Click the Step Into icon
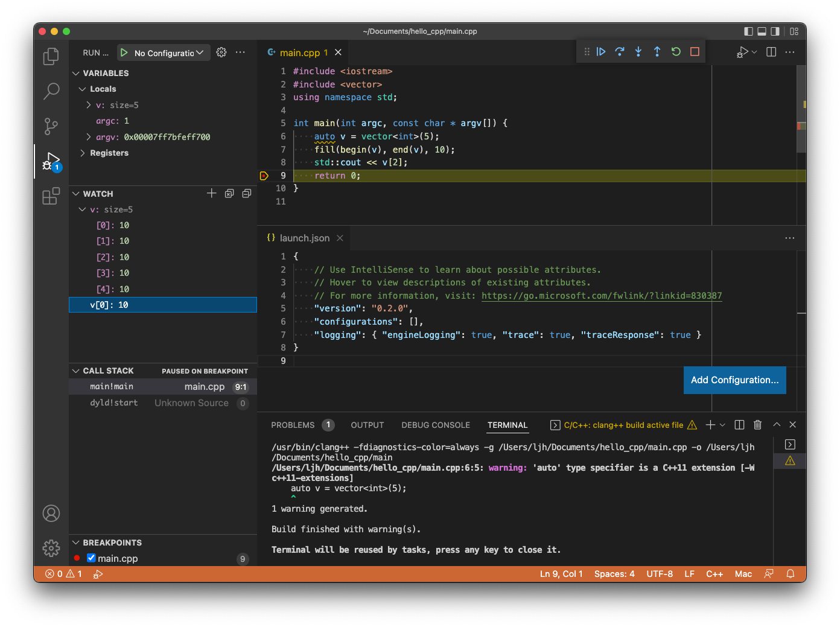 point(638,51)
